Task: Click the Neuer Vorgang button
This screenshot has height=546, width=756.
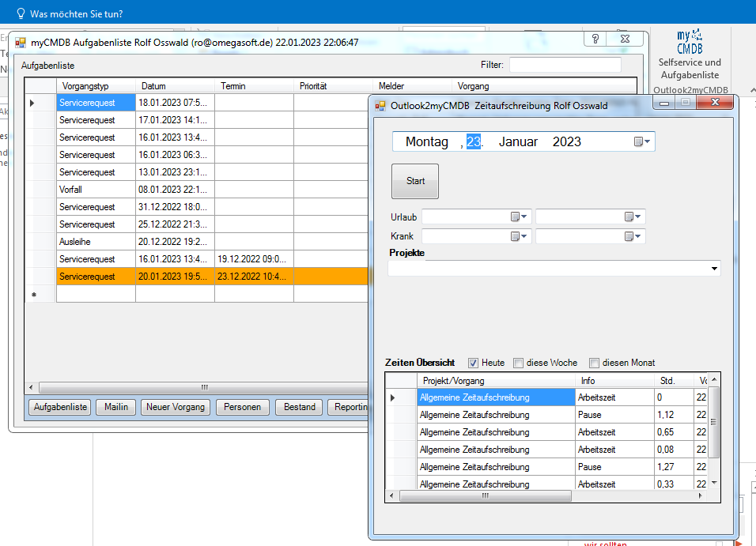Action: pos(176,407)
